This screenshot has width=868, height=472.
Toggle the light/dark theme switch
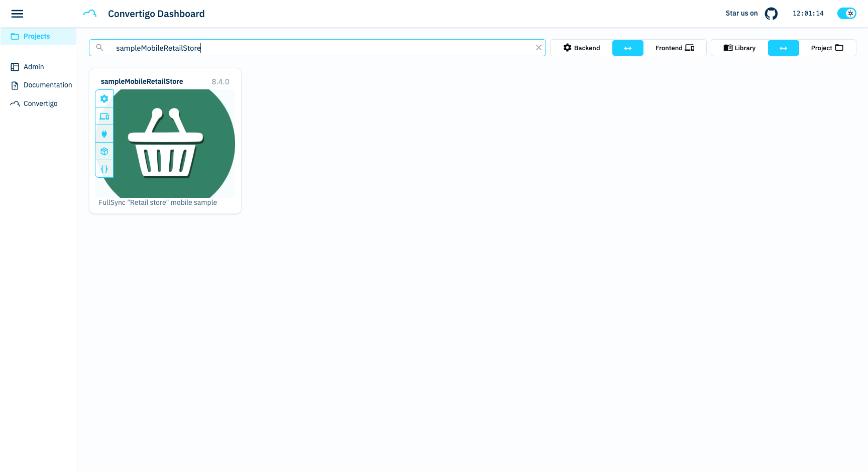[x=846, y=14]
